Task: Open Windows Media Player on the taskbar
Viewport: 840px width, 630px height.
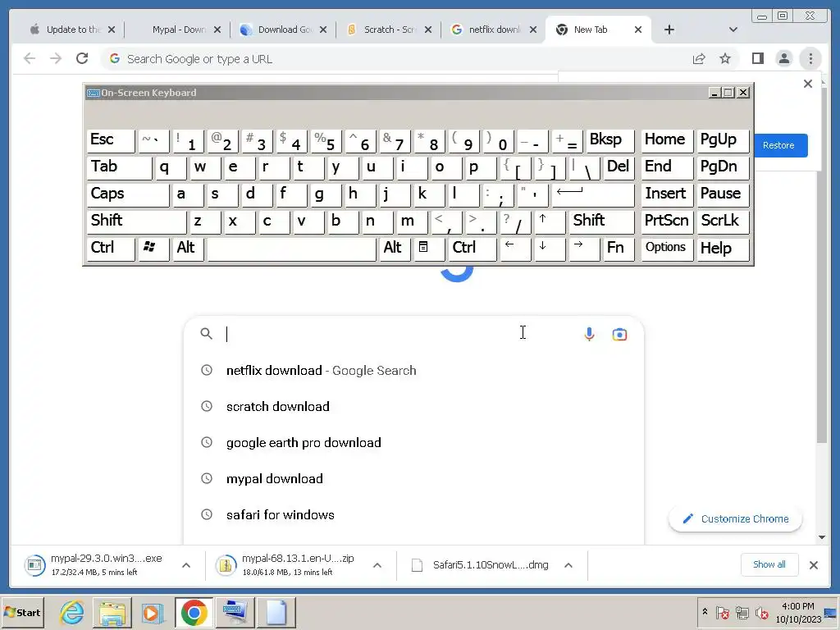Action: (152, 612)
